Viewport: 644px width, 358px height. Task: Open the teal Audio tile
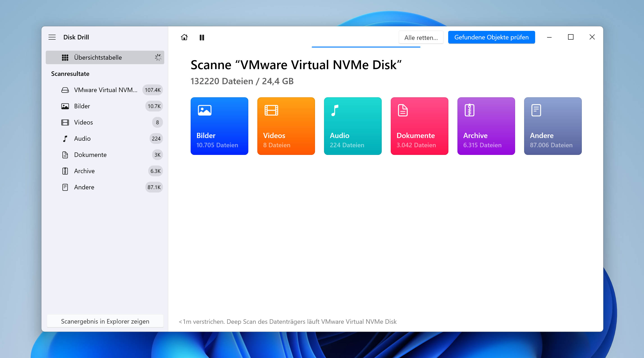click(x=353, y=126)
